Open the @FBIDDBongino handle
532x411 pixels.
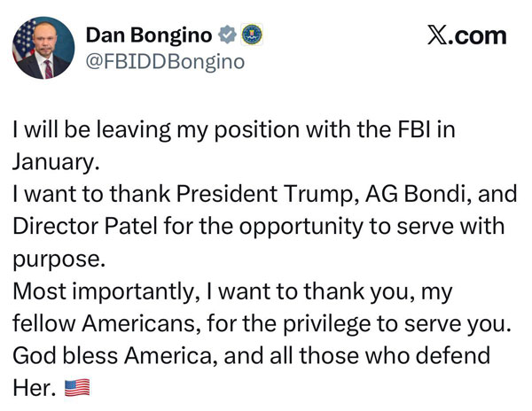164,61
